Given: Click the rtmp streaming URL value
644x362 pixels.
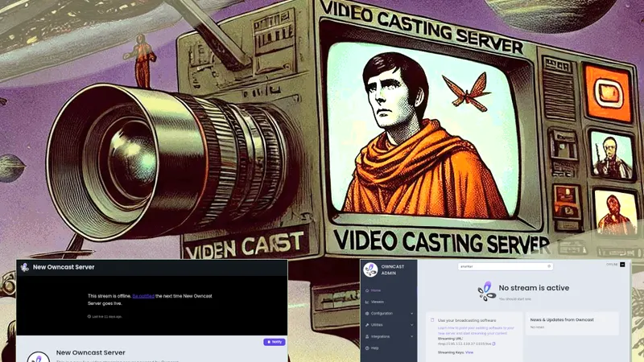Looking at the screenshot, I should click(x=464, y=343).
